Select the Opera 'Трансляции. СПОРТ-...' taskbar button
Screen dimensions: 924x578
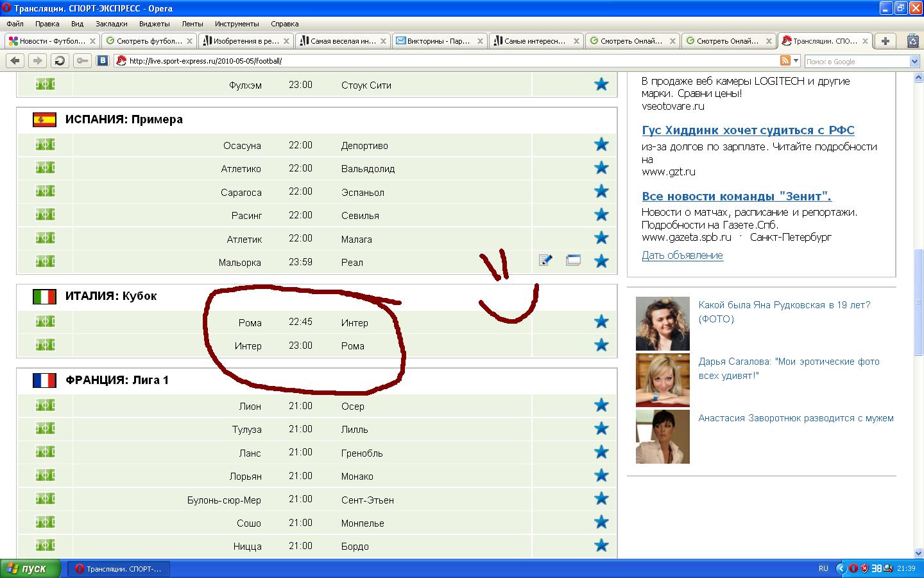coord(120,568)
